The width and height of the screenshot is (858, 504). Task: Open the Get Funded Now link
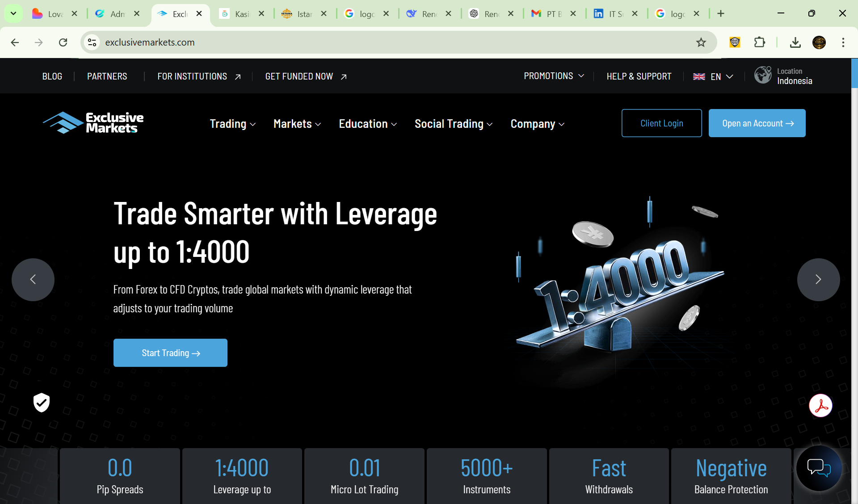306,76
